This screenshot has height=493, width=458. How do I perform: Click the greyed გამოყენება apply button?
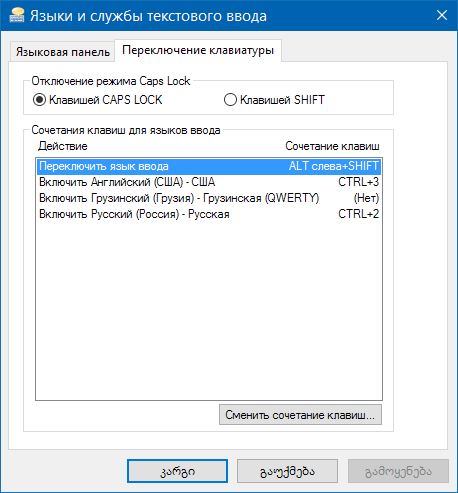398,471
